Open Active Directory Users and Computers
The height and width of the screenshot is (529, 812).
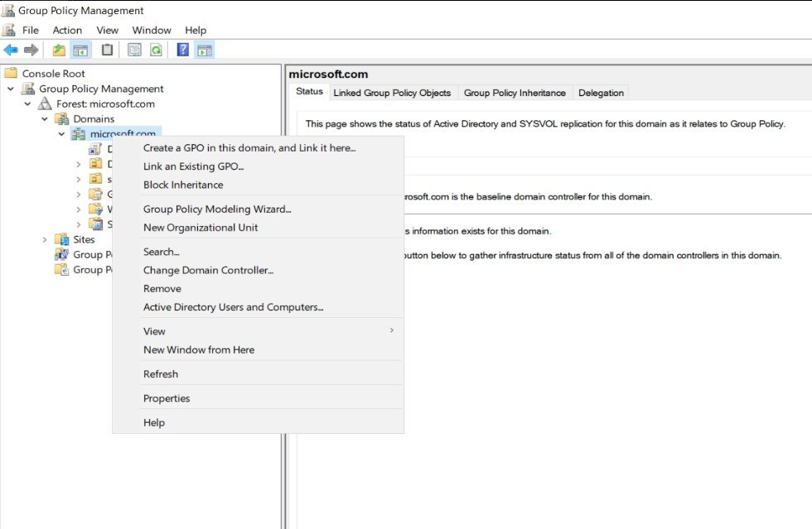pyautogui.click(x=258, y=307)
